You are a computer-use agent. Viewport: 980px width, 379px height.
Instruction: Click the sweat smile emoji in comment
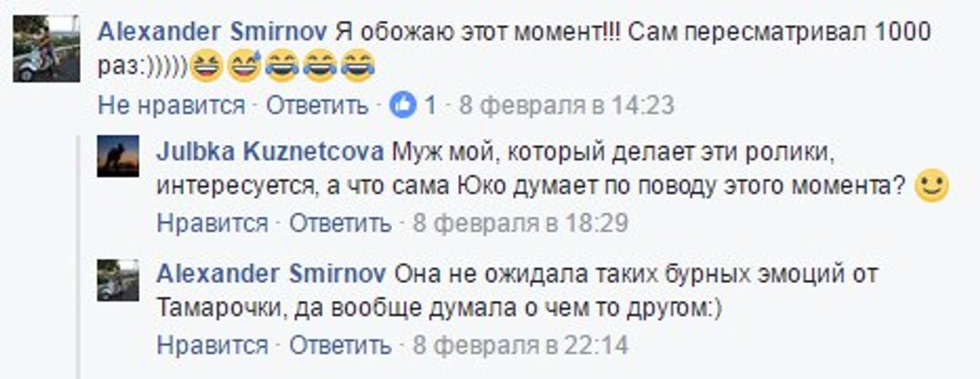[x=244, y=67]
